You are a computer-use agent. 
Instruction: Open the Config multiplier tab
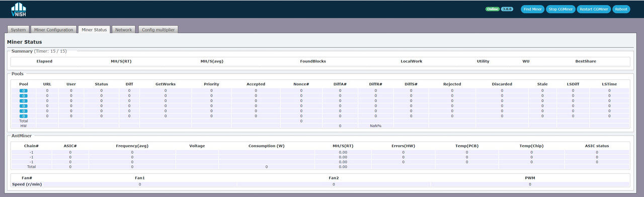tap(158, 30)
